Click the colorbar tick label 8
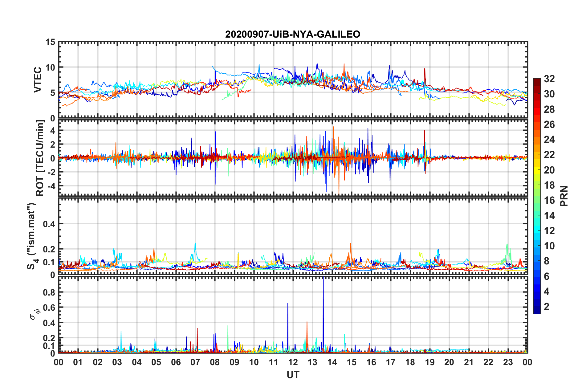The width and height of the screenshot is (586, 392). click(x=547, y=261)
